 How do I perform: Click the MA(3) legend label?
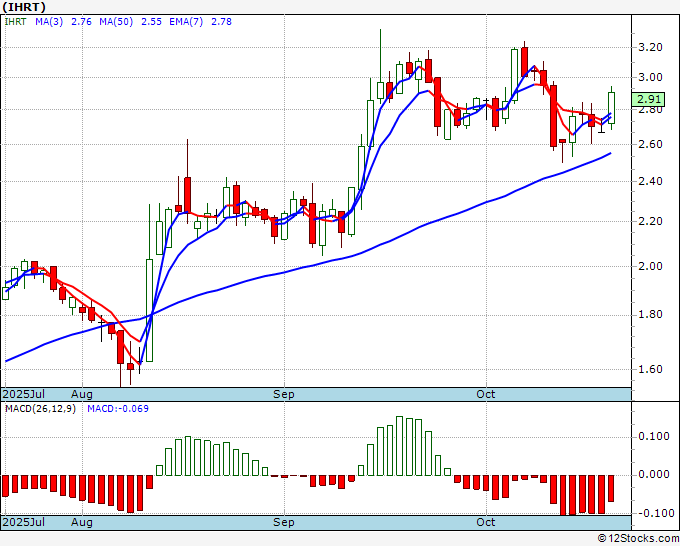(x=49, y=22)
